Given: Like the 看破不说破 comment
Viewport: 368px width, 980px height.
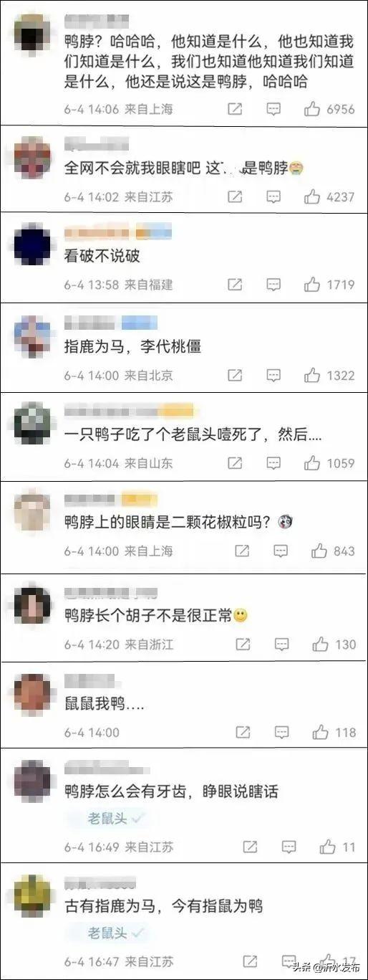Looking at the screenshot, I should point(311,285).
